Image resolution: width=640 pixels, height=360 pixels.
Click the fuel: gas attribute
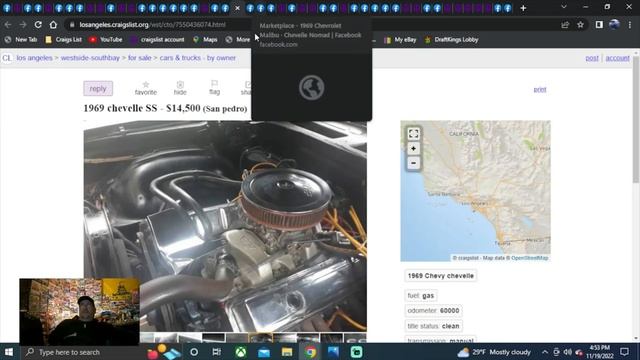coord(420,296)
